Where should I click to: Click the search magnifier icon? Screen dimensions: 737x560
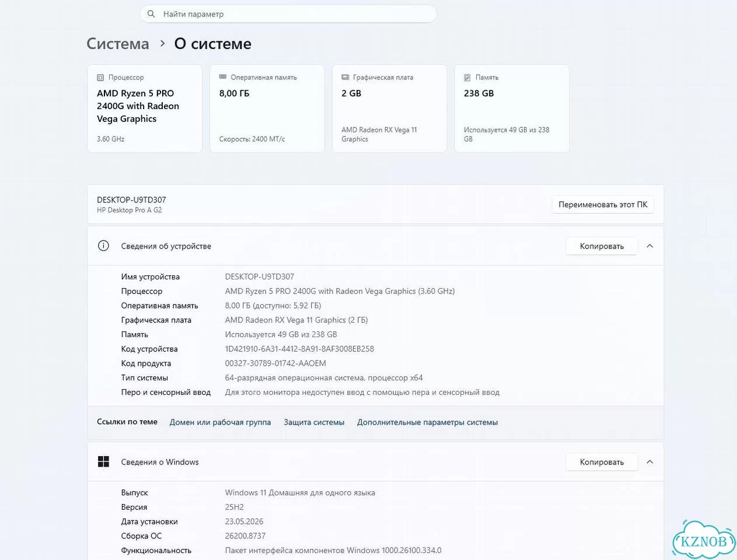(x=151, y=14)
